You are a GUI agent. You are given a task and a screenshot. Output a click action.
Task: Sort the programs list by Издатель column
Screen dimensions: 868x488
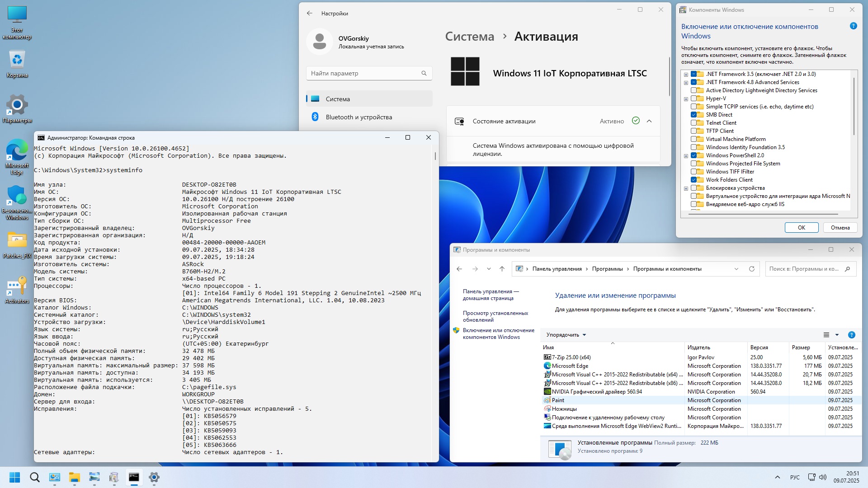coord(716,347)
